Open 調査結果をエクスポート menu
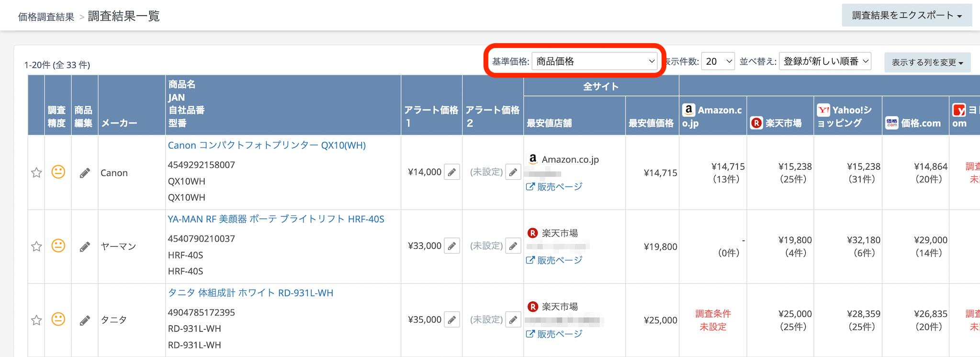The width and height of the screenshot is (980, 357). pyautogui.click(x=906, y=16)
